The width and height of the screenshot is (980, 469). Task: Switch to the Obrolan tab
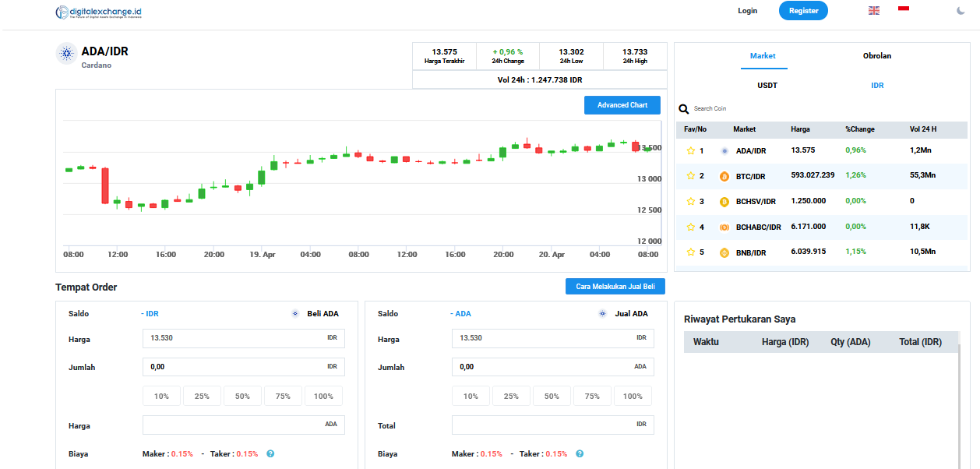click(876, 56)
